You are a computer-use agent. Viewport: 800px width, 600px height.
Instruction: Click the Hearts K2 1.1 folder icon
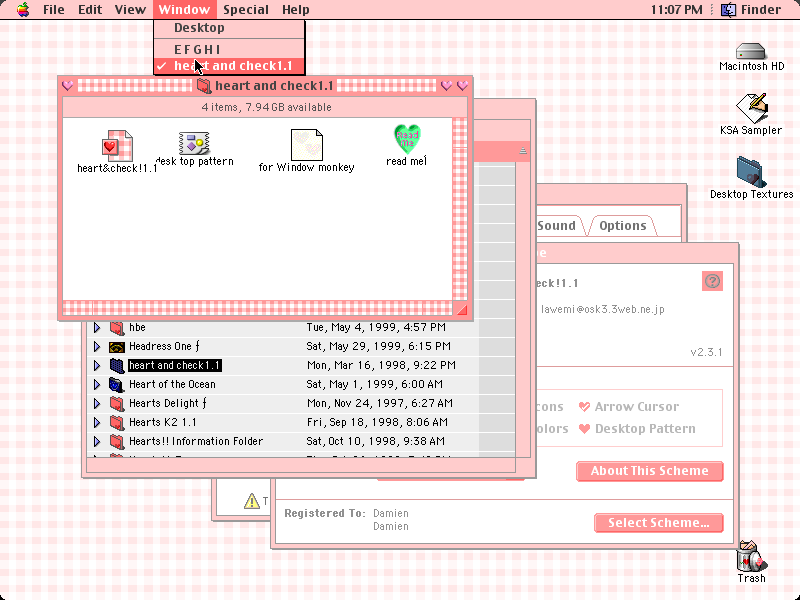click(x=117, y=423)
